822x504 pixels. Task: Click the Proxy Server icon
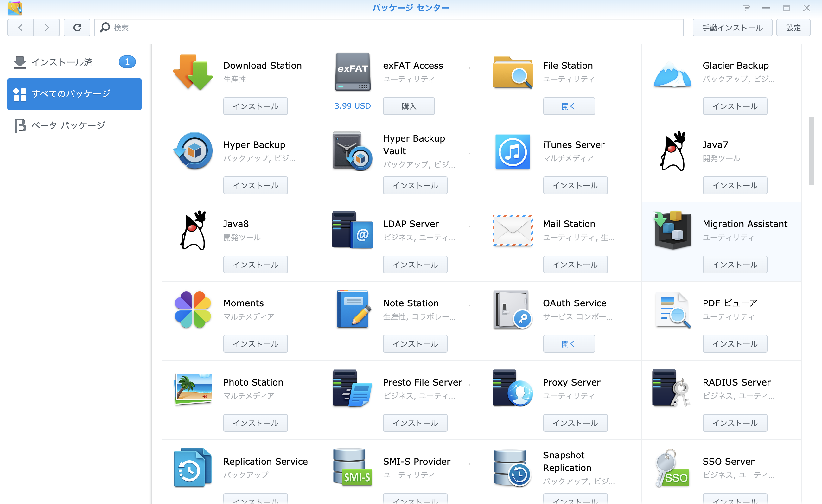(x=513, y=388)
